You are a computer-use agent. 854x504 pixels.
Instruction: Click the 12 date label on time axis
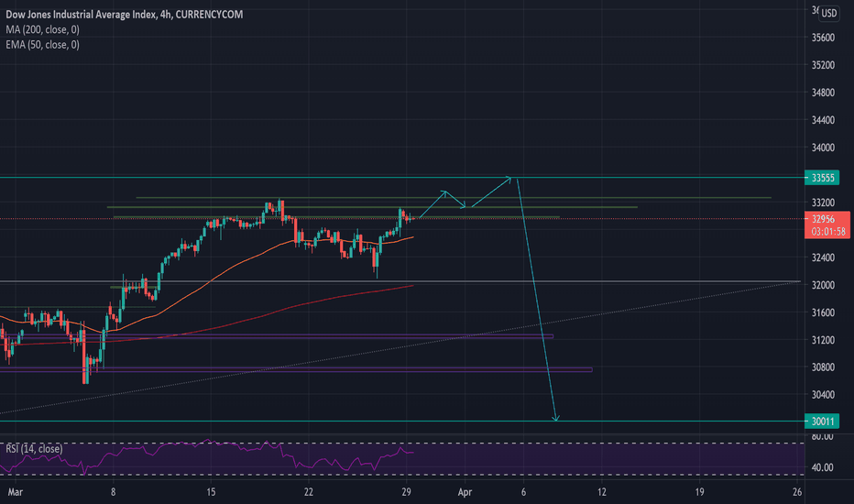pos(601,492)
